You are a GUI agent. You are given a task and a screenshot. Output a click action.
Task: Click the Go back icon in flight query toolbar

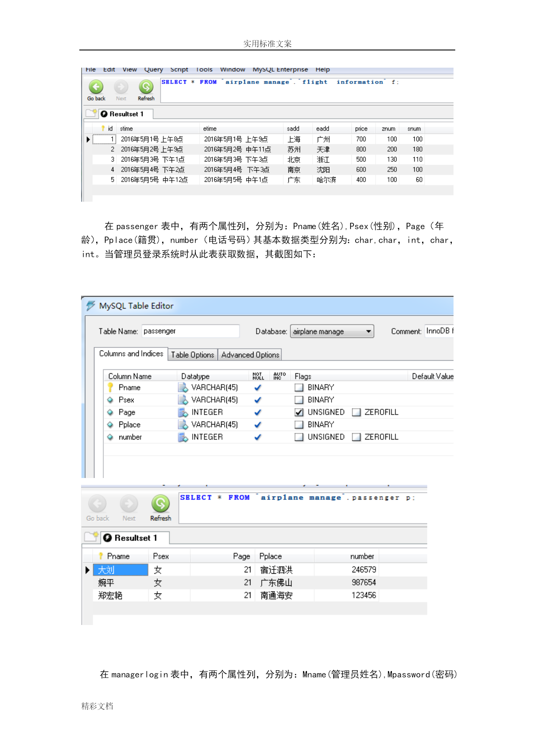pyautogui.click(x=96, y=87)
